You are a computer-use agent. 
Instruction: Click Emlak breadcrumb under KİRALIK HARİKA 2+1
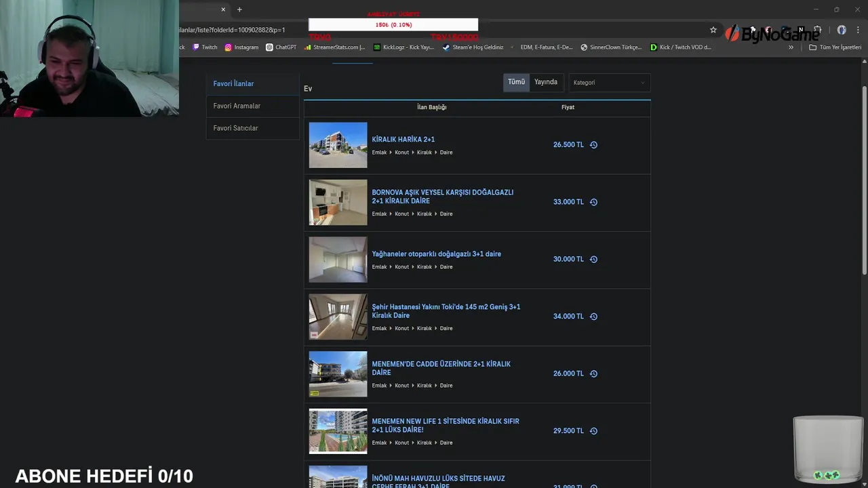pyautogui.click(x=379, y=152)
